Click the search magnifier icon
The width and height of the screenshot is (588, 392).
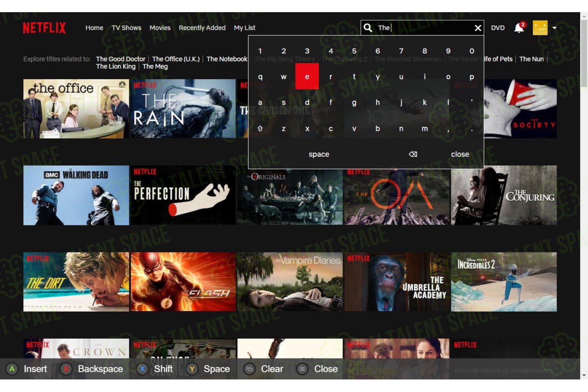tap(368, 28)
